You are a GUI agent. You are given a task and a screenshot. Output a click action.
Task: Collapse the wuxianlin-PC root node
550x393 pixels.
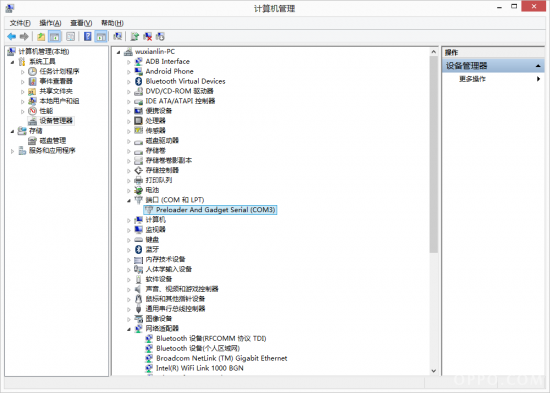coord(119,52)
